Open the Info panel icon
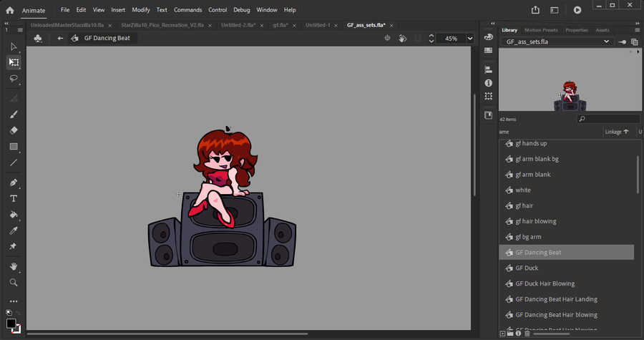This screenshot has height=340, width=644. tap(488, 83)
